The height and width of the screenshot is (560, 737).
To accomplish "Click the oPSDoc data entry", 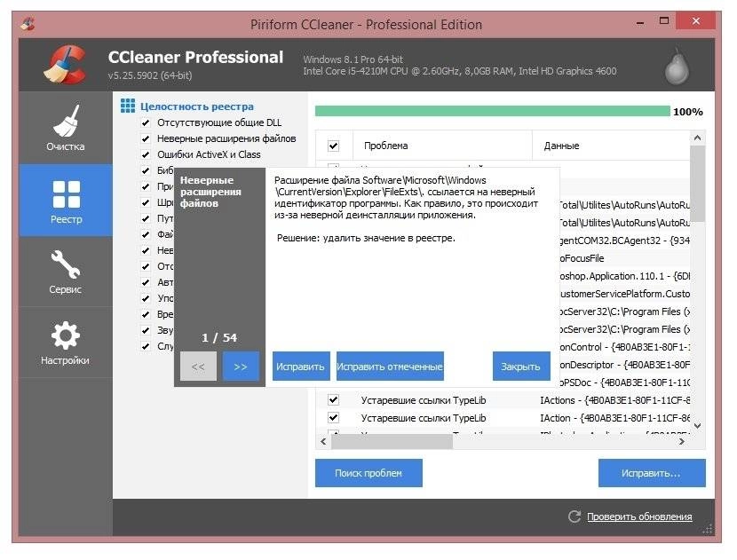I will pos(624,383).
